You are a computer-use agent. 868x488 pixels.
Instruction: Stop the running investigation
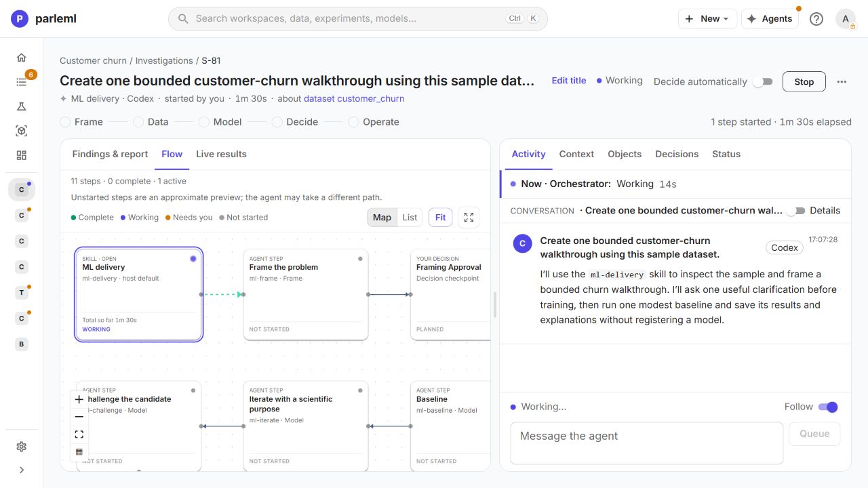[804, 82]
